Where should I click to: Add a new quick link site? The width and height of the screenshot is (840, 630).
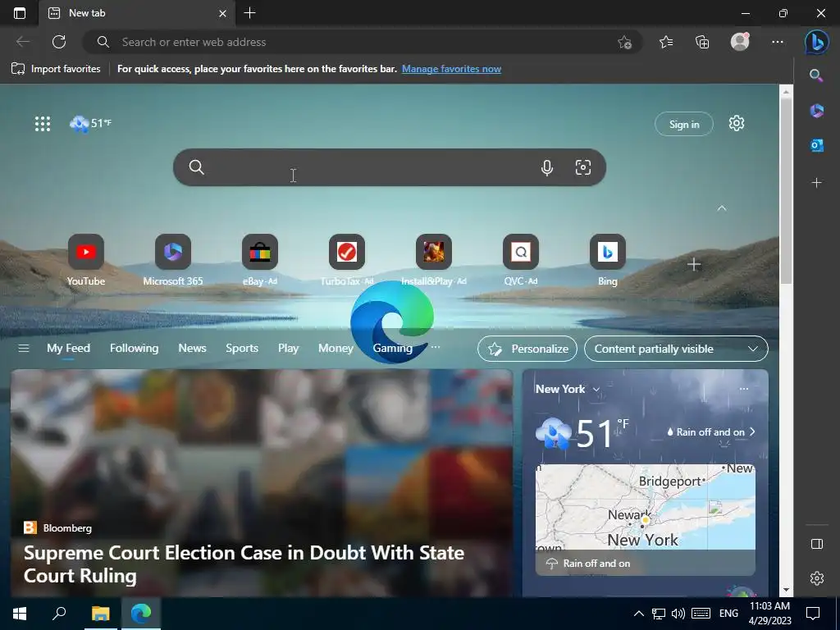[x=694, y=264]
